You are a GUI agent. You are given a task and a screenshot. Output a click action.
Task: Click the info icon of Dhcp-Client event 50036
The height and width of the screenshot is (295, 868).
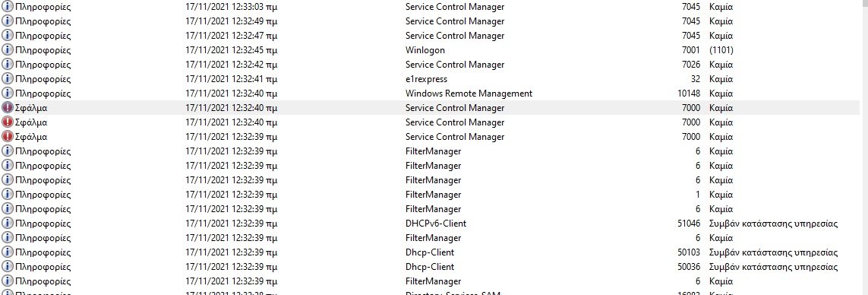pyautogui.click(x=8, y=267)
